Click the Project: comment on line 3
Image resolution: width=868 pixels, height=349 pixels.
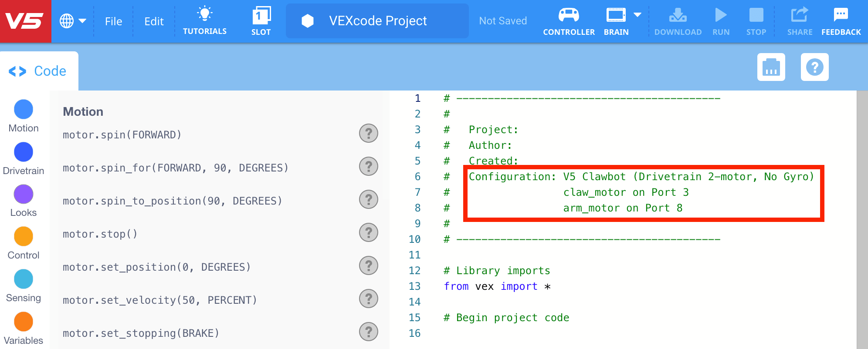(494, 130)
